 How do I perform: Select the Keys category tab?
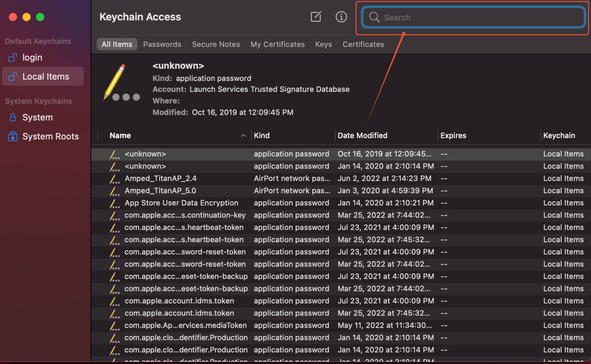coord(323,44)
